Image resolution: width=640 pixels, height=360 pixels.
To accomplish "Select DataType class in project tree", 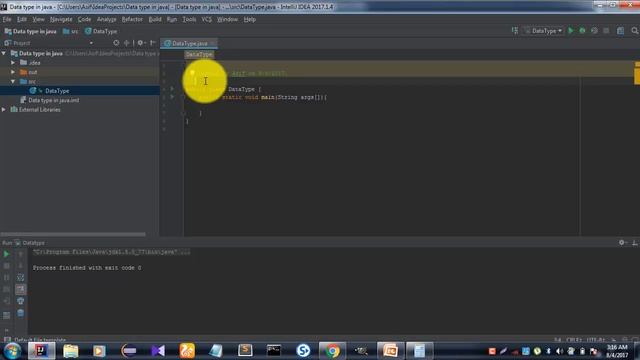I will tap(57, 91).
